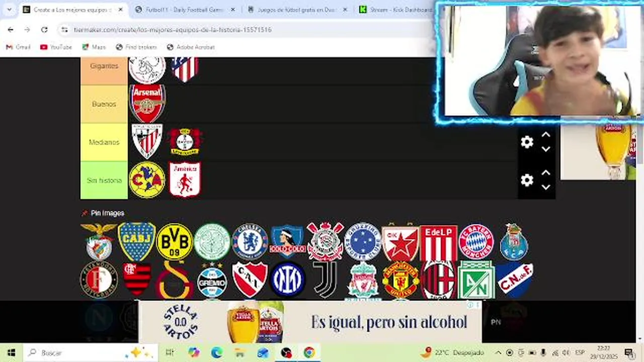
Task: Select the green Celtic crest
Action: tap(212, 242)
